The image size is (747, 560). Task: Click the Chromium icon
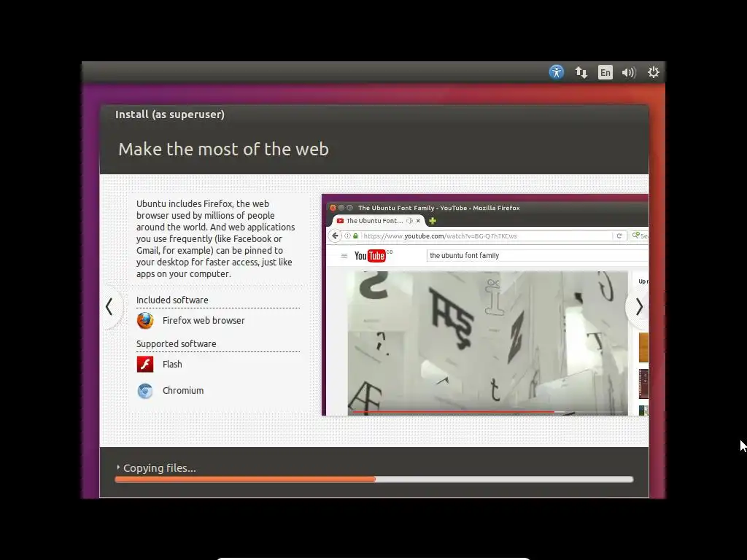(x=145, y=391)
